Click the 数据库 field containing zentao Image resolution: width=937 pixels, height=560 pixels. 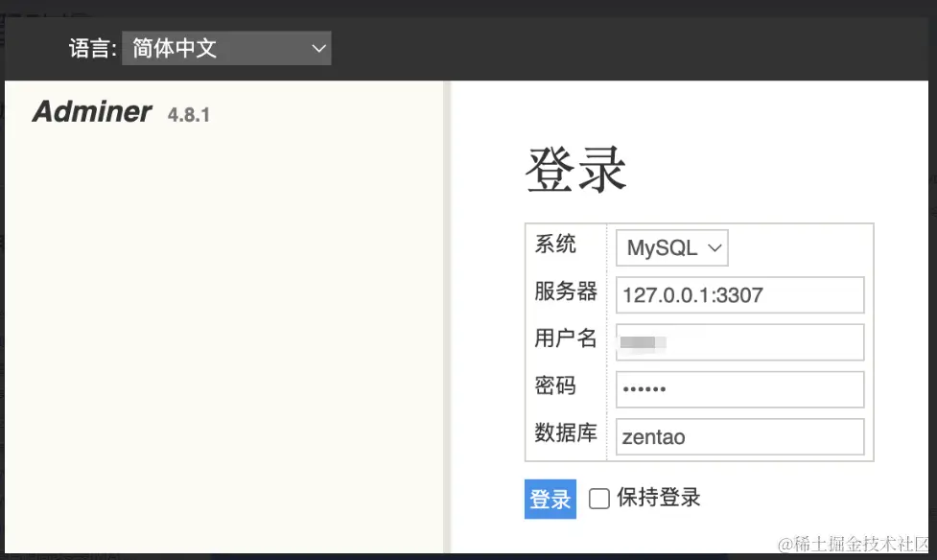(x=739, y=436)
